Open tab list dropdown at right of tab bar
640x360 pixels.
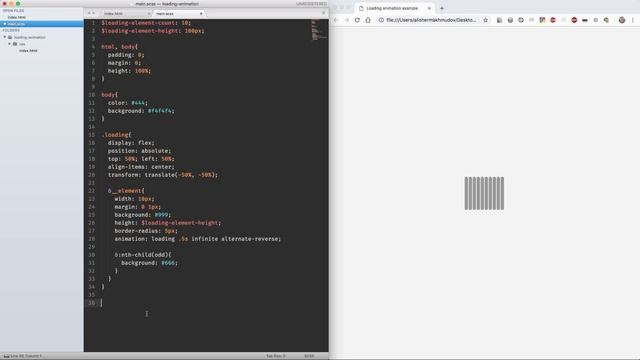[324, 13]
